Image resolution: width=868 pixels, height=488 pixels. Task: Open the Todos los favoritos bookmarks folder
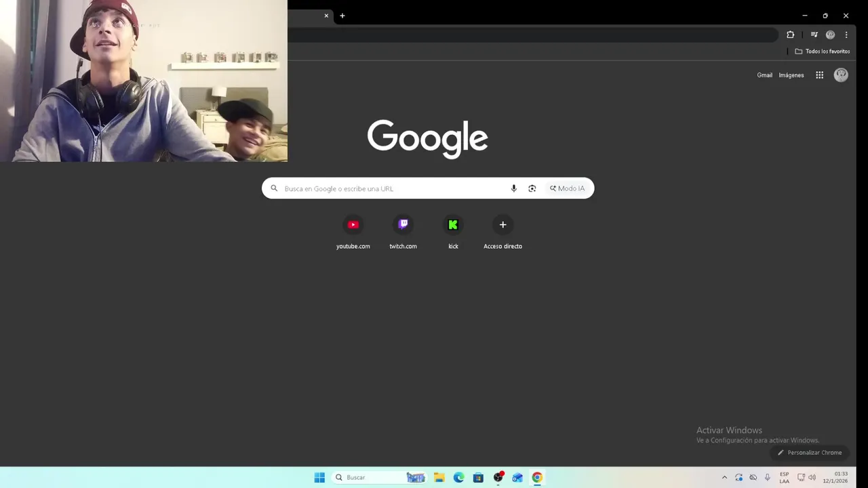tap(822, 52)
